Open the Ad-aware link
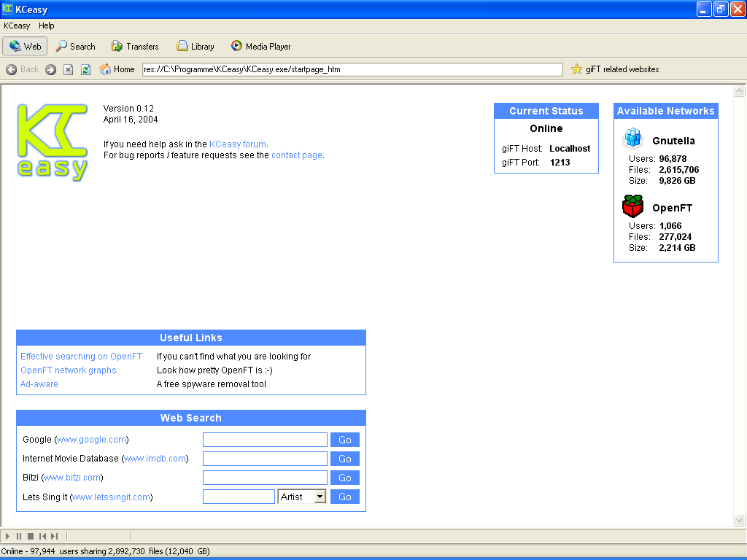This screenshot has width=747, height=560. pyautogui.click(x=39, y=384)
